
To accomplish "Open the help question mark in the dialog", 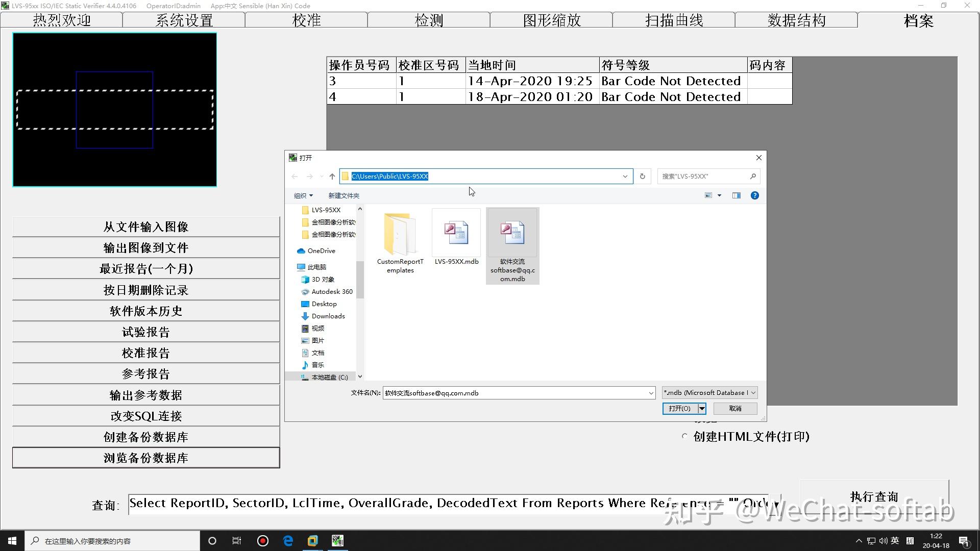I will 754,195.
